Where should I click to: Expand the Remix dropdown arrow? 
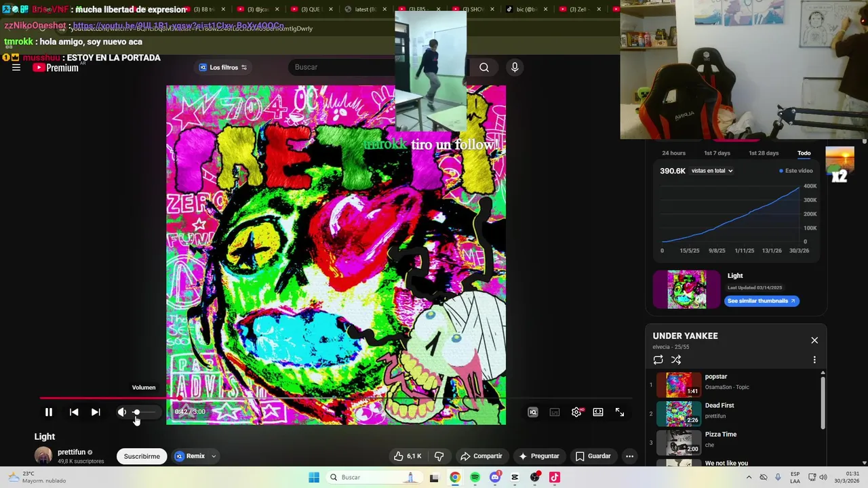[x=214, y=456]
